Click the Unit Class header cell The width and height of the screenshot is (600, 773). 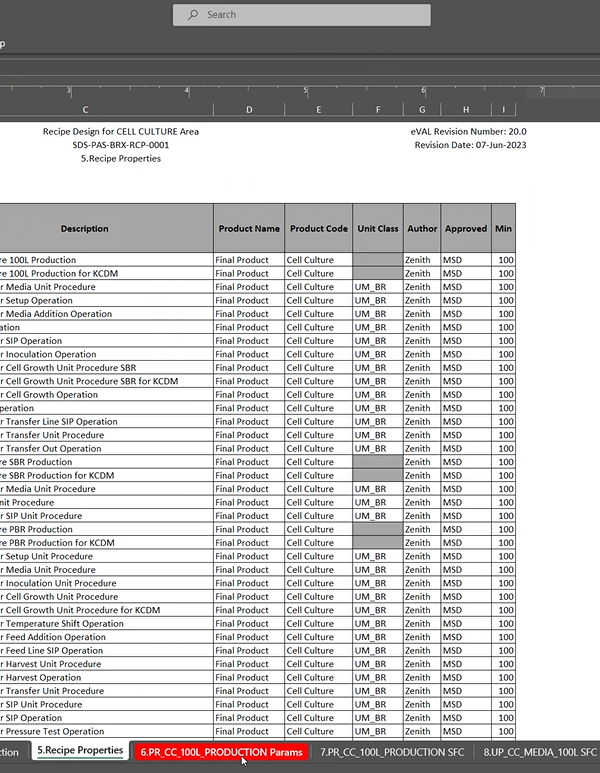click(378, 228)
